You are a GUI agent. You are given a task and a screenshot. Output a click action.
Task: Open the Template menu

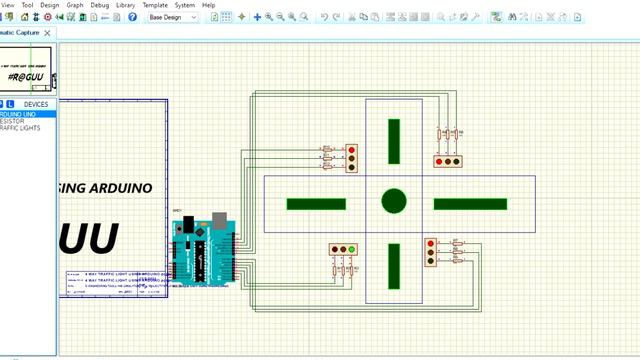pos(155,5)
